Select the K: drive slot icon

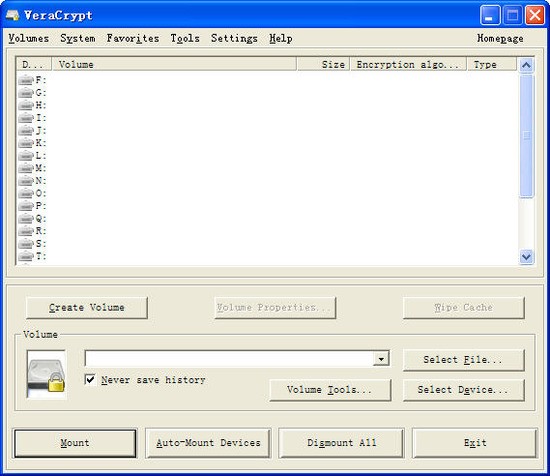26,143
